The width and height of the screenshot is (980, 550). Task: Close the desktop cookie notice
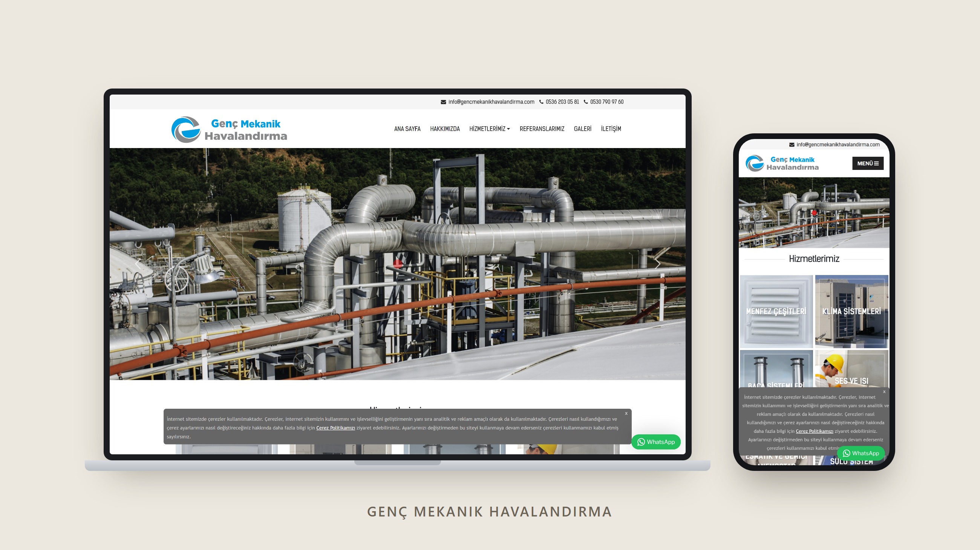[x=626, y=413]
